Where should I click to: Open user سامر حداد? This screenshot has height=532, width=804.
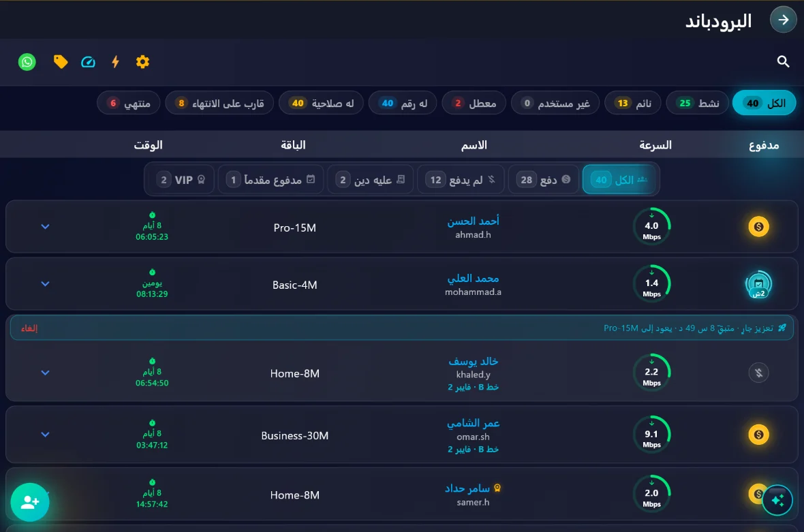(x=467, y=488)
